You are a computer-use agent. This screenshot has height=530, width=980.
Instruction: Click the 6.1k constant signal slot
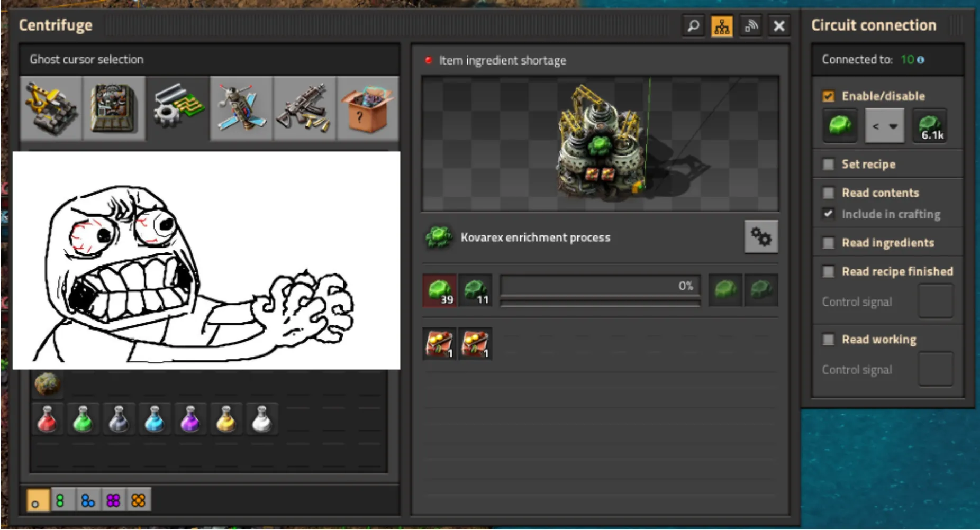930,126
